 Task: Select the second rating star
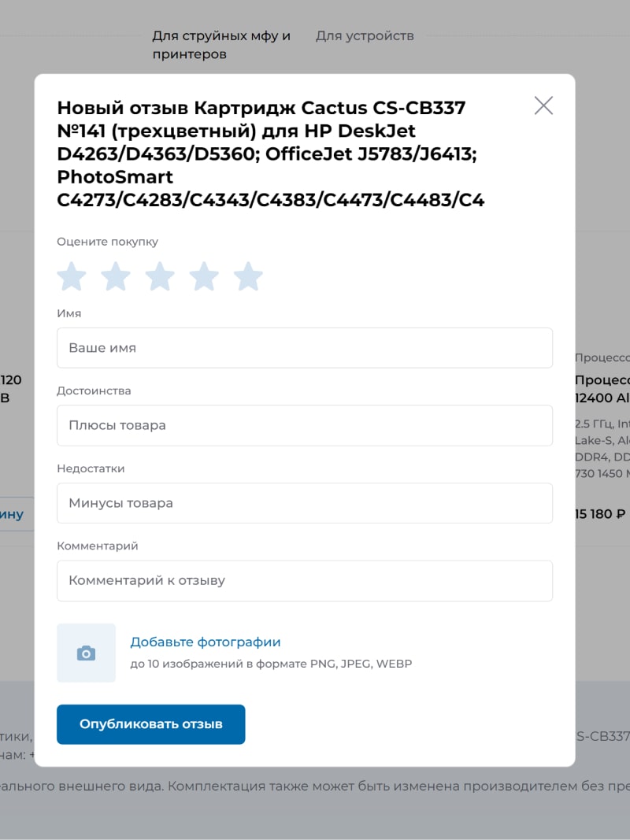tap(116, 276)
